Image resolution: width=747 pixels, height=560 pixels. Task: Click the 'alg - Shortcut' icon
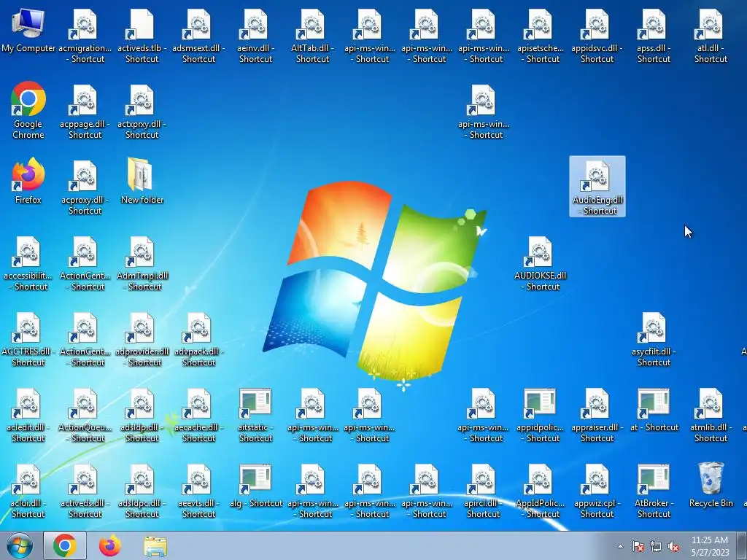click(255, 487)
